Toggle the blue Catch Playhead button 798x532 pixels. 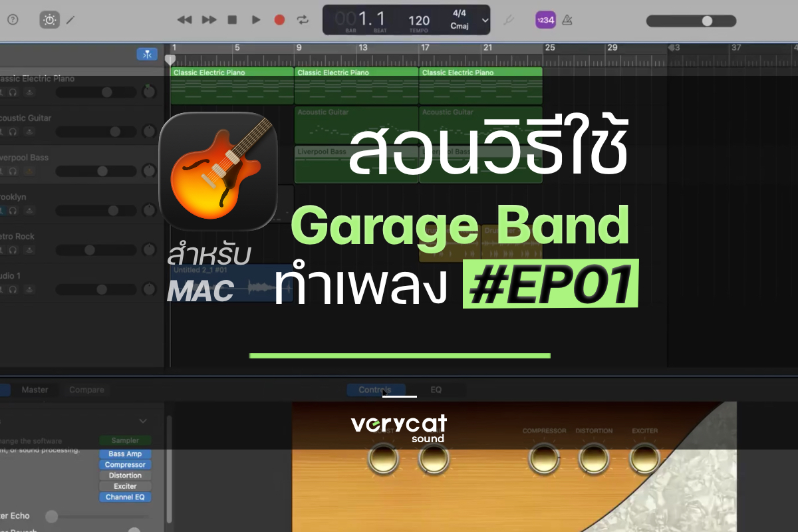pyautogui.click(x=147, y=55)
